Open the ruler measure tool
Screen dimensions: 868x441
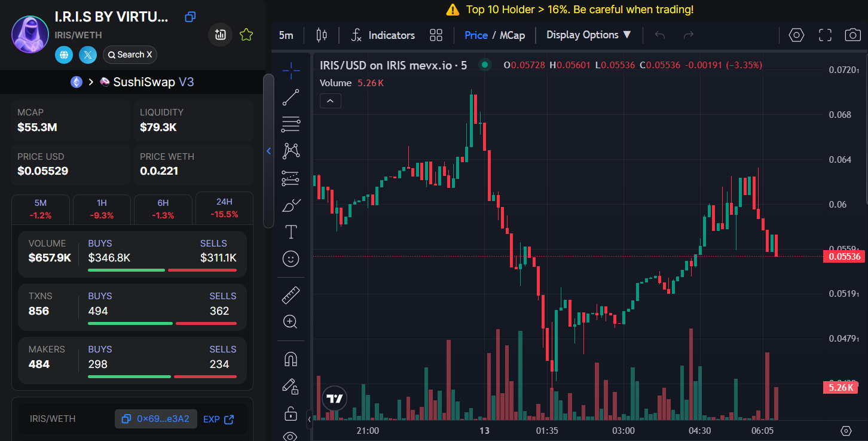pos(291,295)
